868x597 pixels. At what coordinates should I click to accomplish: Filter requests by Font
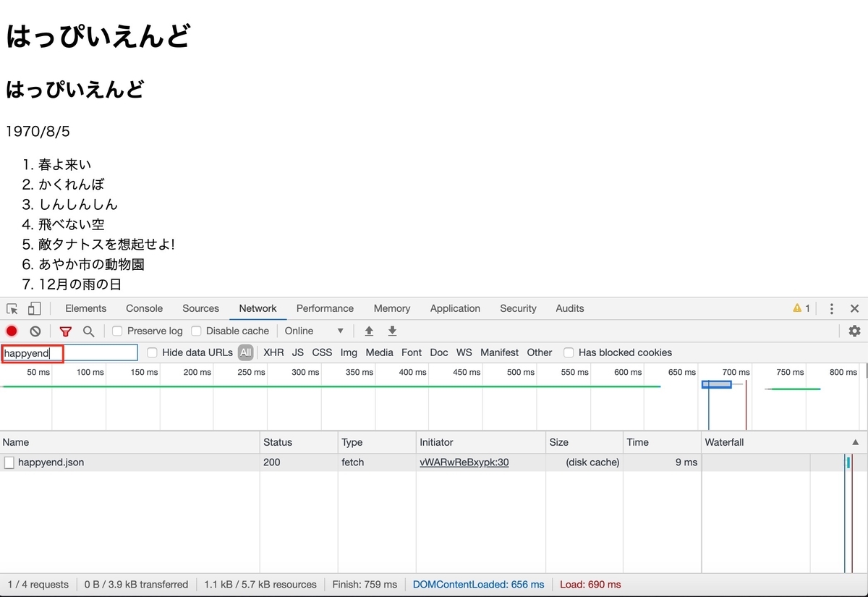tap(412, 352)
